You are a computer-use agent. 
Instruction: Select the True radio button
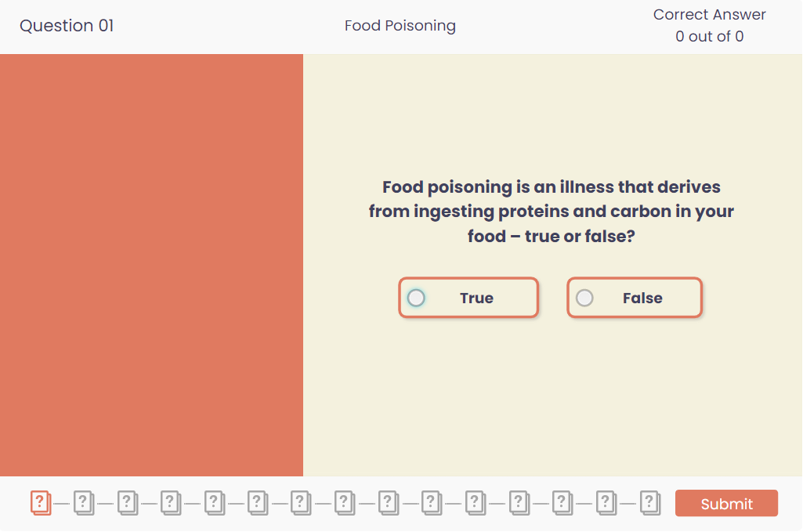coord(416,298)
